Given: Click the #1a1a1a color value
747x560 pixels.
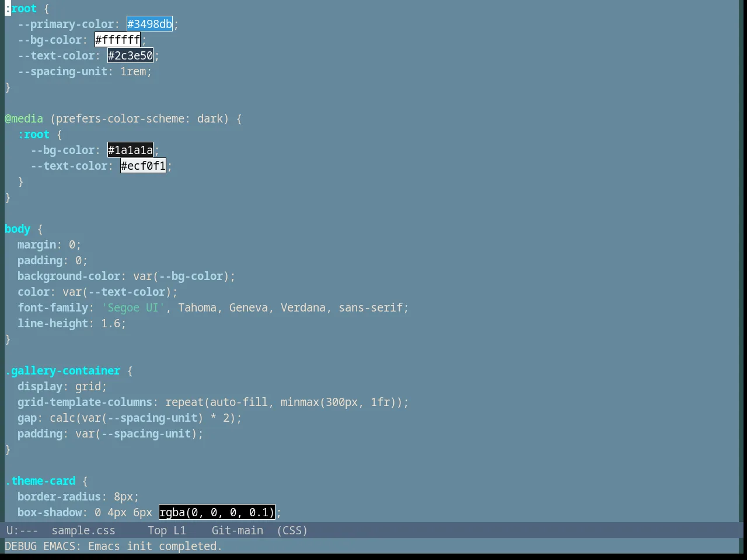Looking at the screenshot, I should [x=131, y=150].
